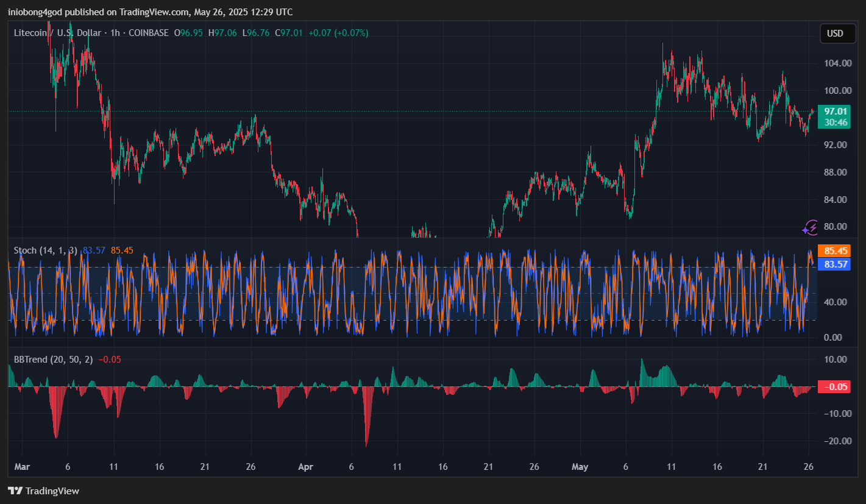
Task: Click the Apr label on time axis
Action: pyautogui.click(x=305, y=467)
